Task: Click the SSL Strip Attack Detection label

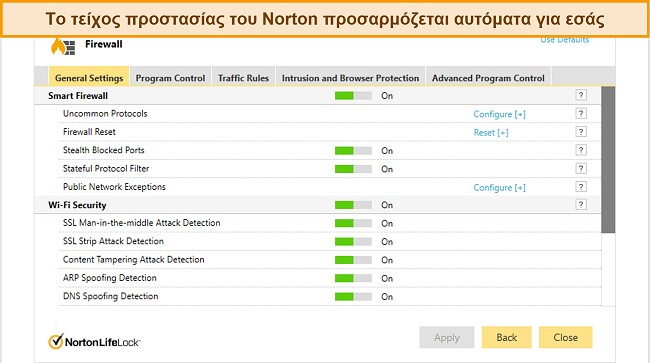Action: pyautogui.click(x=113, y=241)
